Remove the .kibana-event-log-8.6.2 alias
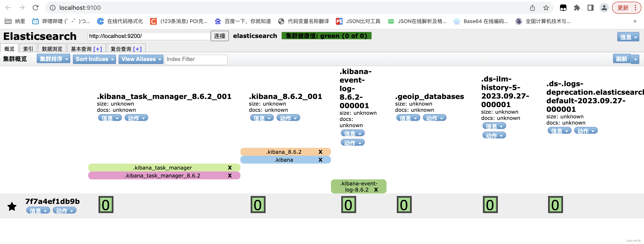 376,190
